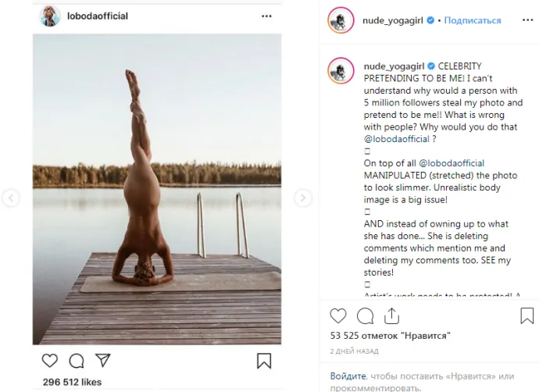This screenshot has width=539, height=392.
Task: Open three-dot options menu for nude_yogagirl post
Action: (x=527, y=20)
